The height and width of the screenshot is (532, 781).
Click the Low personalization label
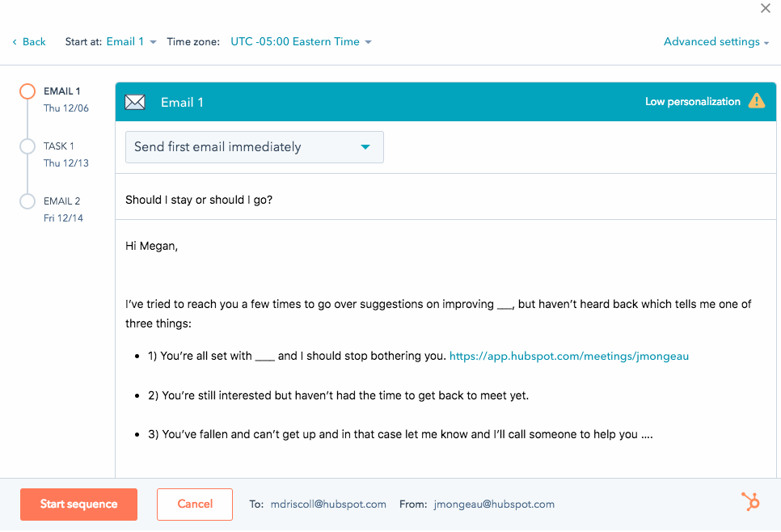click(x=692, y=102)
